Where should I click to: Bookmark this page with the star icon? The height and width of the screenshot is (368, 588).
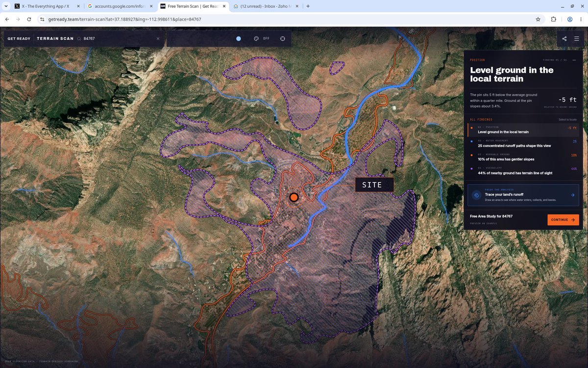(x=538, y=19)
